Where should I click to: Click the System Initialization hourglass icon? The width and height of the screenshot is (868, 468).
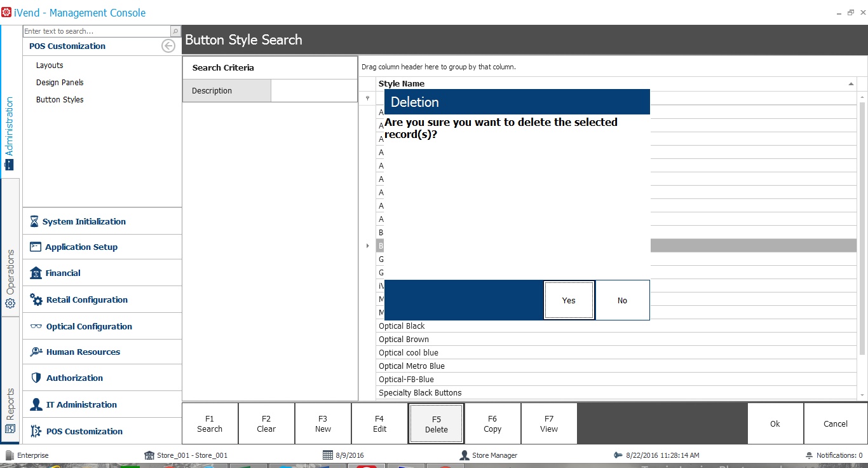34,221
